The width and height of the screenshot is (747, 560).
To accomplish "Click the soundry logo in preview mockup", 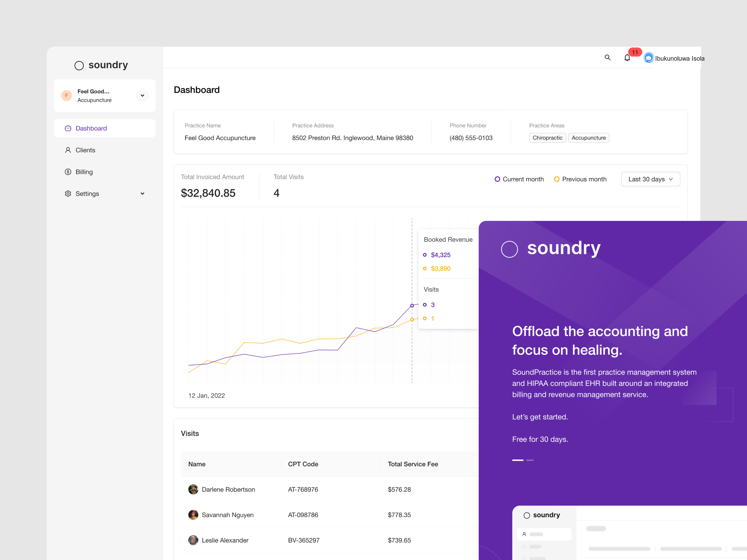I will pyautogui.click(x=542, y=515).
